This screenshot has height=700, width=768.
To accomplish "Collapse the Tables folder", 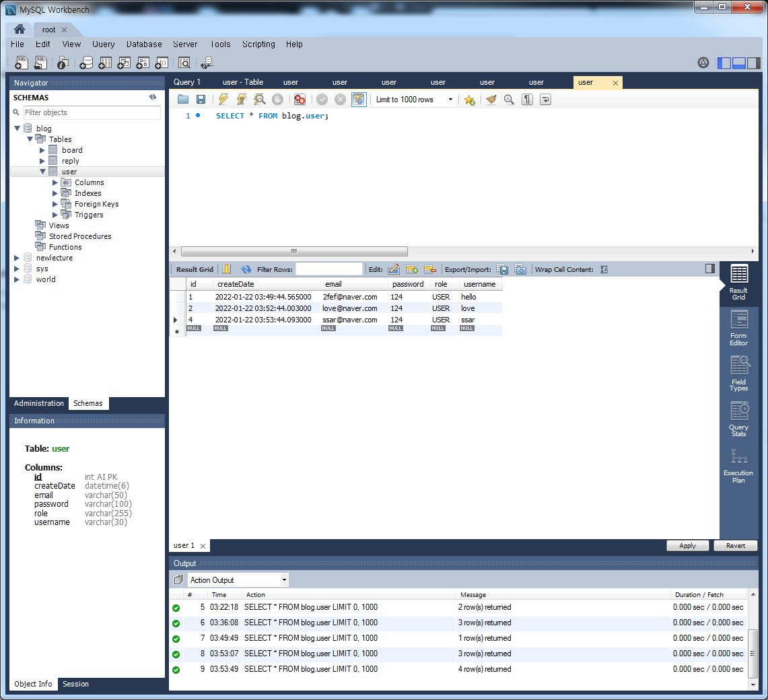I will pyautogui.click(x=30, y=139).
